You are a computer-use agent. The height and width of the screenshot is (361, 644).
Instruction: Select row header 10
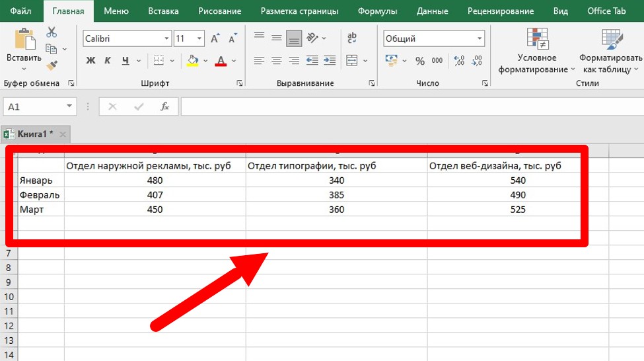[9, 297]
